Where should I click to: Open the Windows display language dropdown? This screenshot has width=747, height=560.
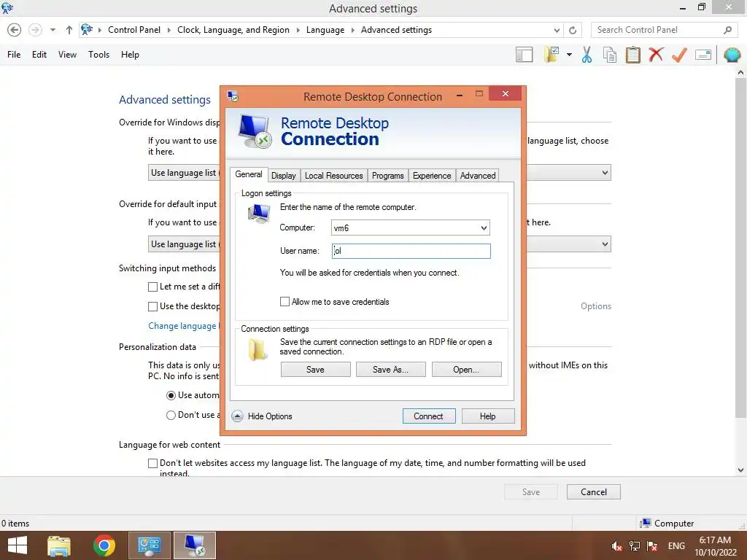point(605,173)
